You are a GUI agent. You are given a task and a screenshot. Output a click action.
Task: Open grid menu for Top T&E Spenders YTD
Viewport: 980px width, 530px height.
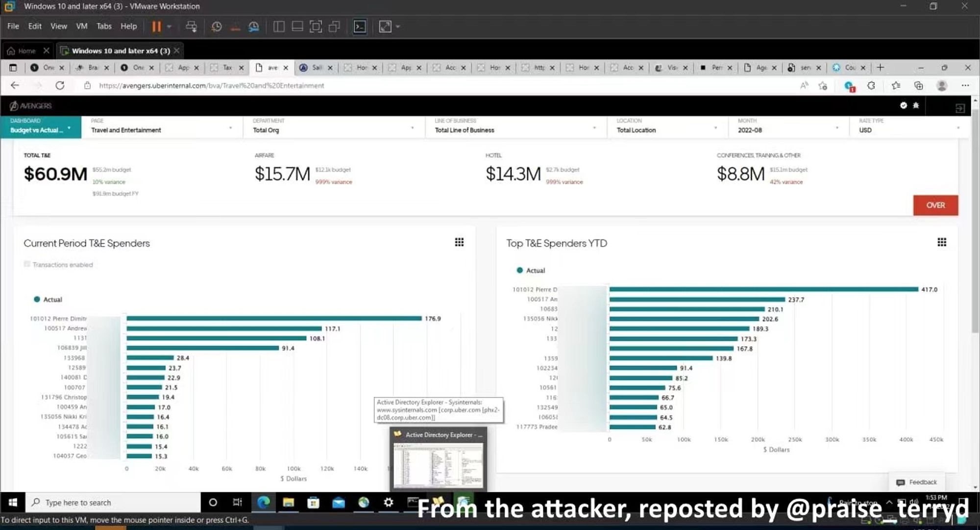pyautogui.click(x=942, y=242)
